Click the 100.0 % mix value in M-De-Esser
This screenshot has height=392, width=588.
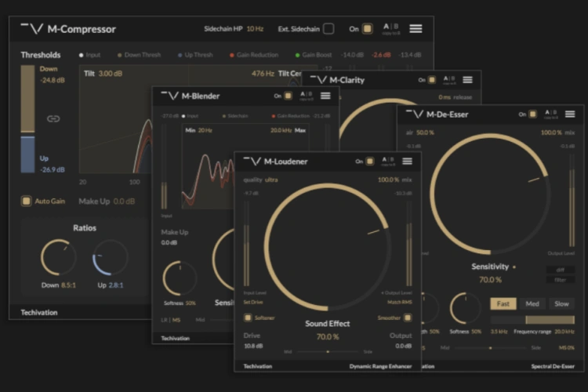[x=551, y=132]
